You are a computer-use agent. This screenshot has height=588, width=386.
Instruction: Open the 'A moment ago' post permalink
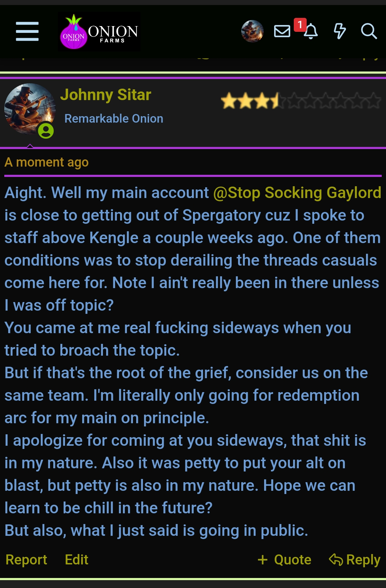pyautogui.click(x=46, y=162)
